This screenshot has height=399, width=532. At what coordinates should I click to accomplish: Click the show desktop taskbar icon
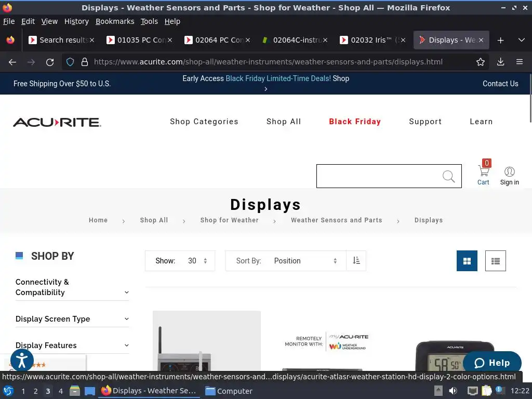click(x=89, y=391)
